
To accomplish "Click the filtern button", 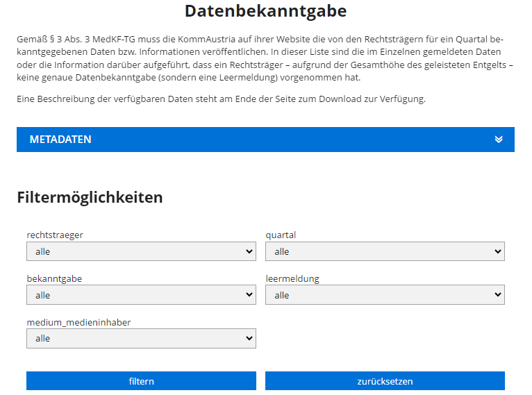I will click(x=141, y=381).
